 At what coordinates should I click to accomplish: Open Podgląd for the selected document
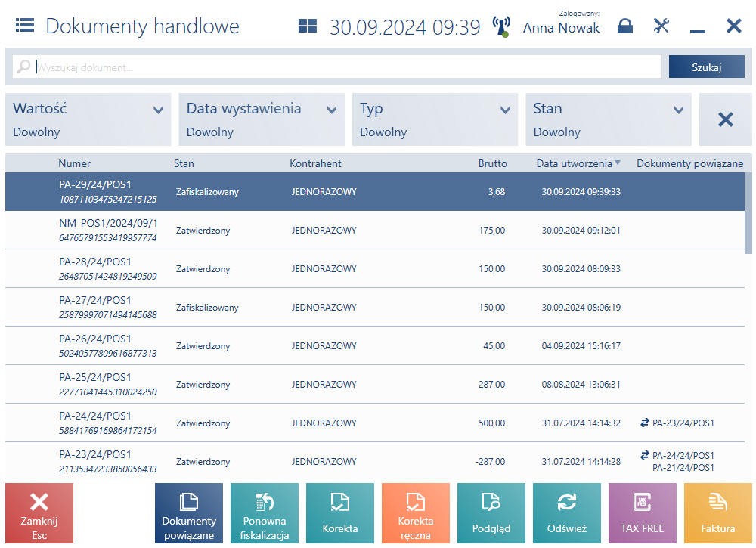pos(491,512)
